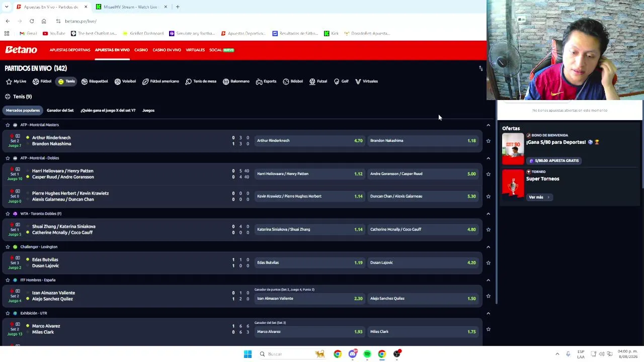Viewport: 644px width, 362px height.
Task: Open a new browser tab
Action: [x=178, y=7]
